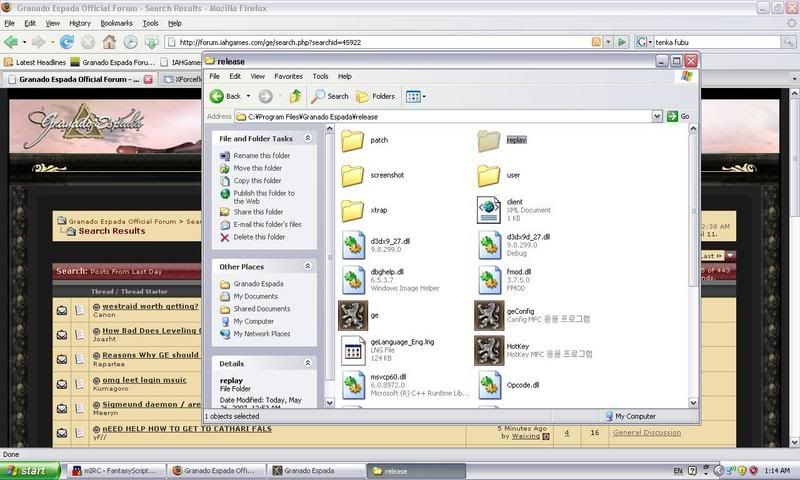The height and width of the screenshot is (480, 800).
Task: Open the Explorer Address bar dropdown
Action: click(657, 116)
